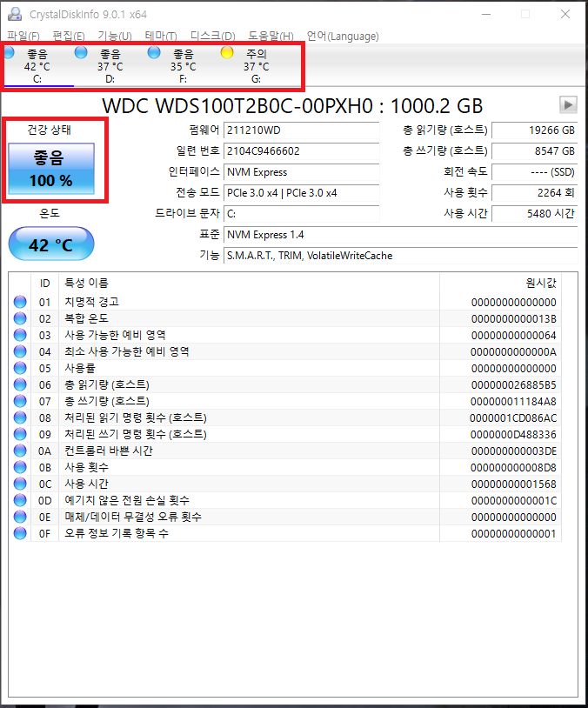Click status orb for 0F 오류 정보 기록 항목 수
The width and height of the screenshot is (588, 708).
tap(20, 533)
